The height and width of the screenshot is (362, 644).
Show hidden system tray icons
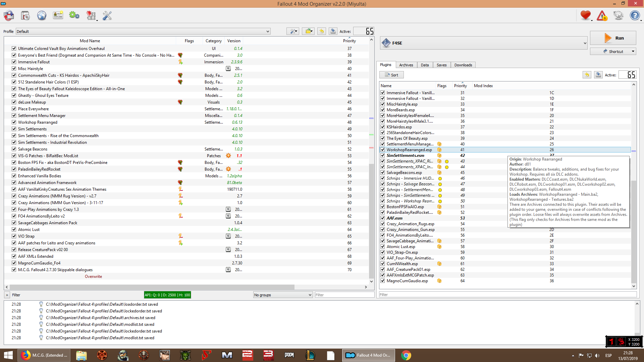(573, 355)
